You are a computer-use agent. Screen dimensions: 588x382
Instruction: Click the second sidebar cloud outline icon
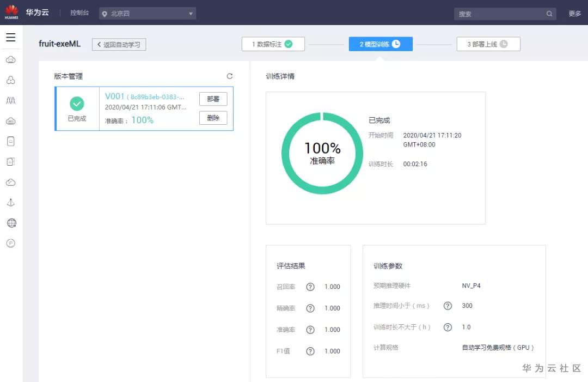tap(11, 80)
